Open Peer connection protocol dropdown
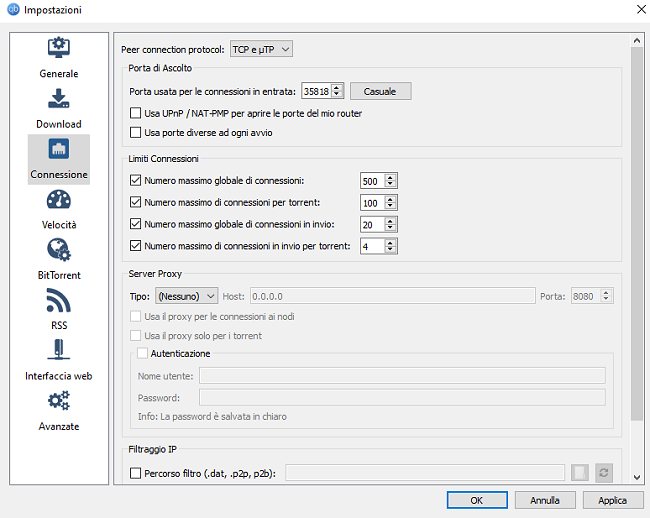The height and width of the screenshot is (518, 650). (261, 49)
